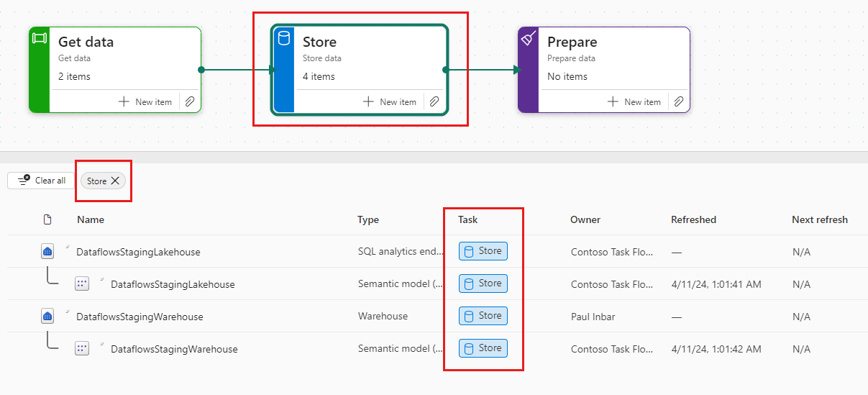Open DataflowsStagingWarehouse warehouse item
Viewport: 868px width, 395px height.
[140, 317]
